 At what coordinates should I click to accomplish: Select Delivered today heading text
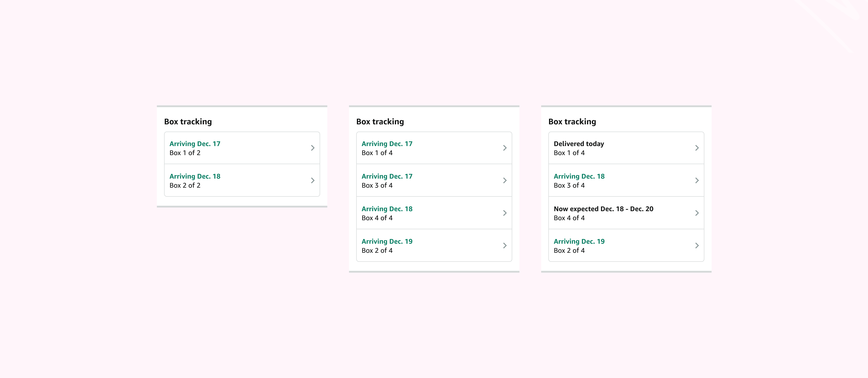click(579, 144)
